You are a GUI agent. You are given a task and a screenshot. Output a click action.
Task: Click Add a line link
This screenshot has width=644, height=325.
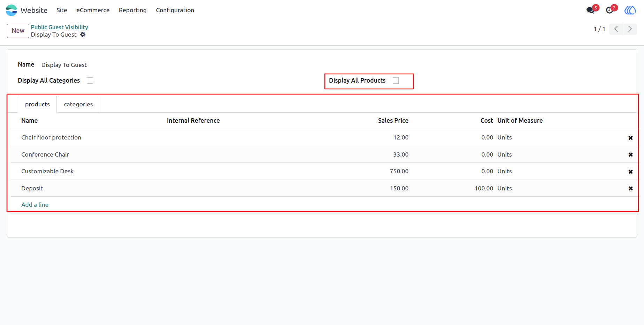[35, 205]
